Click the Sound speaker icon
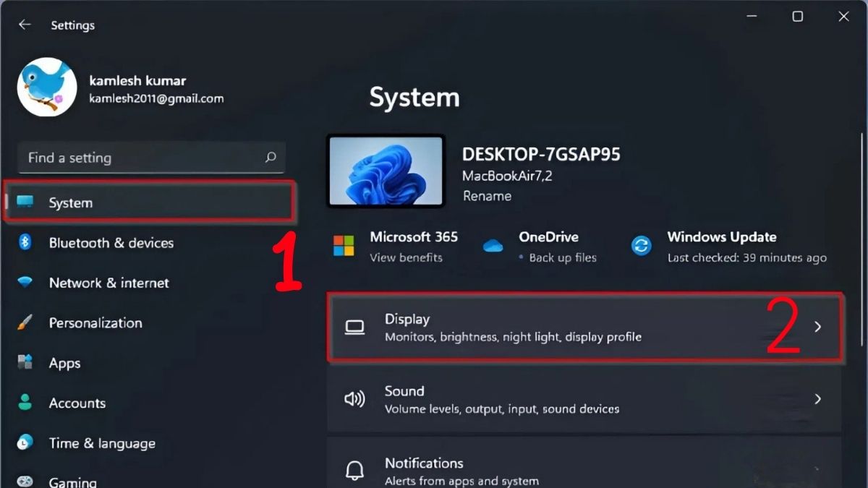The image size is (868, 488). (x=354, y=398)
